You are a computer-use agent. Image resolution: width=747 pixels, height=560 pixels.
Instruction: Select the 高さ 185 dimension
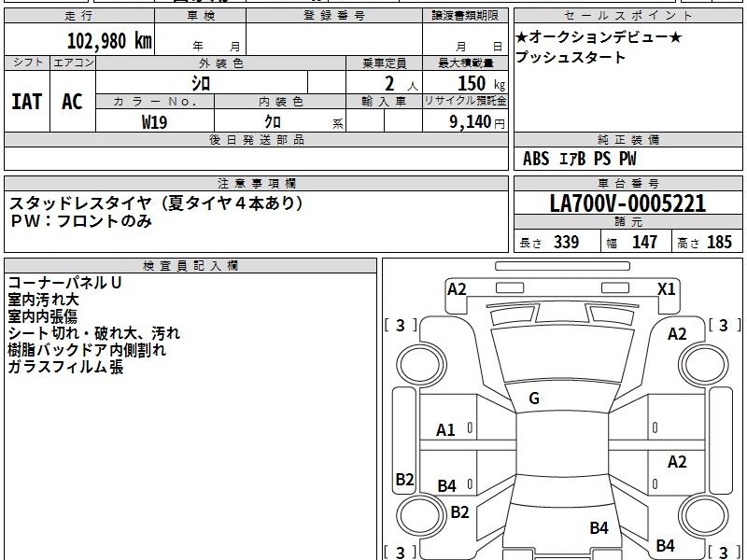pyautogui.click(x=704, y=242)
